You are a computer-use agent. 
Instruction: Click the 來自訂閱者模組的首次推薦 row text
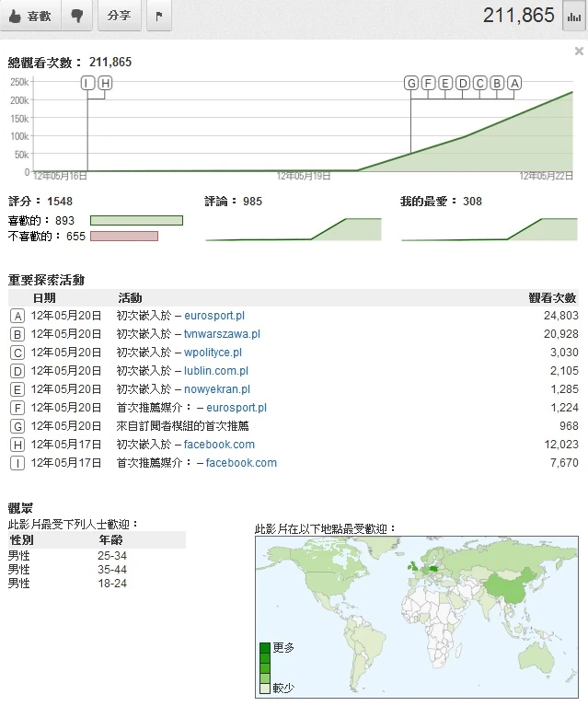pyautogui.click(x=182, y=426)
